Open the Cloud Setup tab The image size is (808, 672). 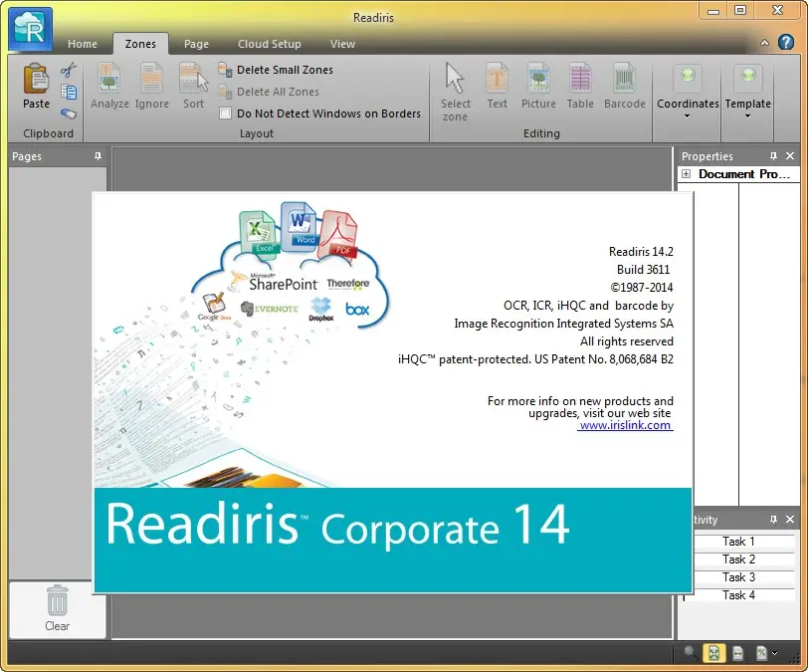click(269, 44)
